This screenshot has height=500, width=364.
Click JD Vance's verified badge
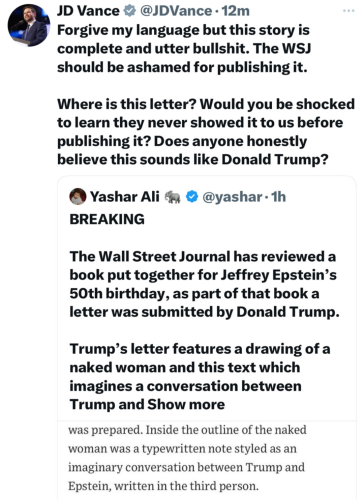[x=130, y=11]
